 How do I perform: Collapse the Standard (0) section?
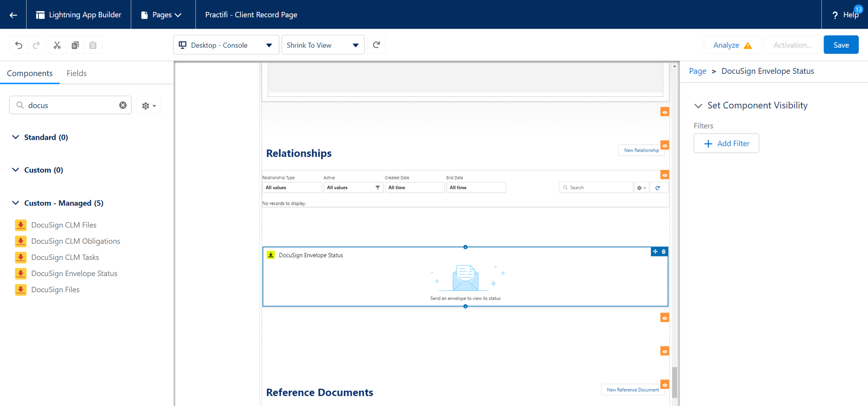click(x=15, y=137)
